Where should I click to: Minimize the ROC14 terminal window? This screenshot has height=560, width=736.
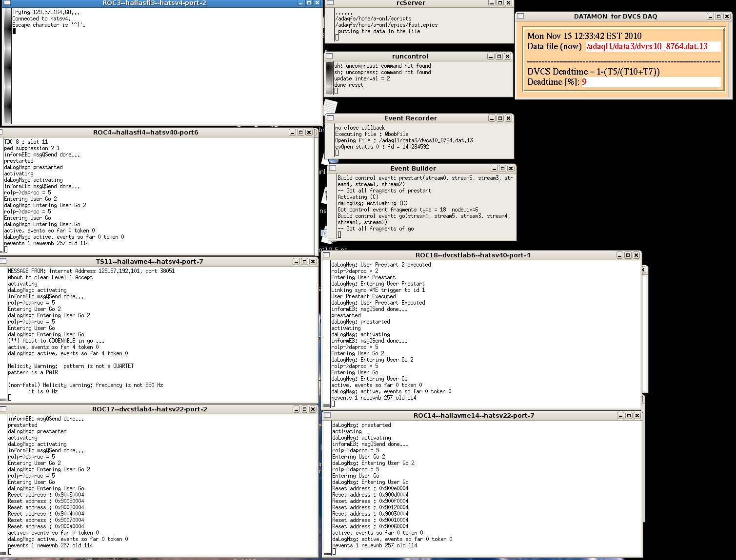(620, 415)
